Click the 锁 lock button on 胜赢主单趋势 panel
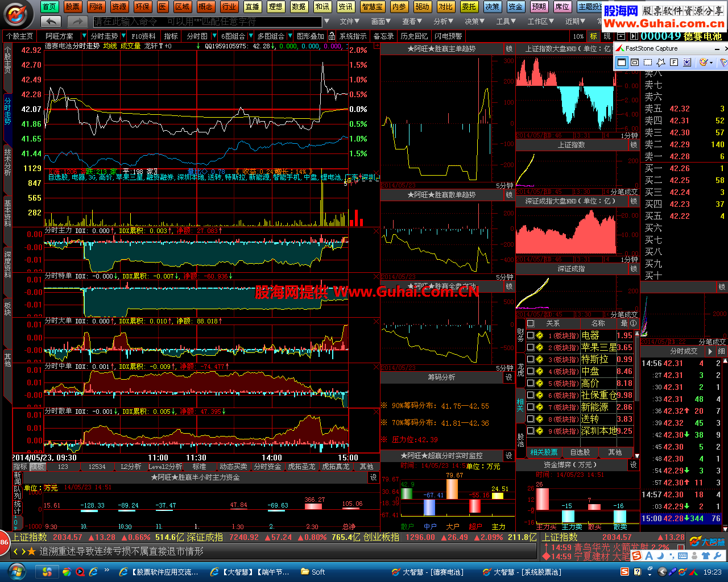 coord(509,49)
